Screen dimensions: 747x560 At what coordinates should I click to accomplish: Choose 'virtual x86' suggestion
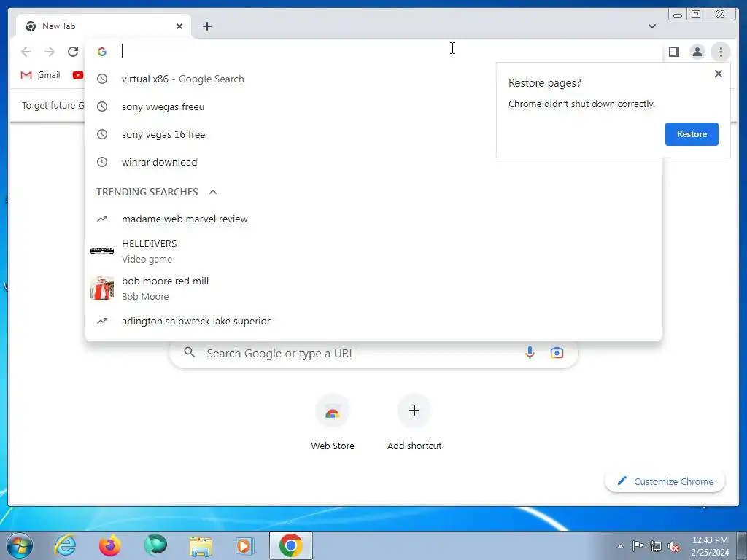point(373,79)
